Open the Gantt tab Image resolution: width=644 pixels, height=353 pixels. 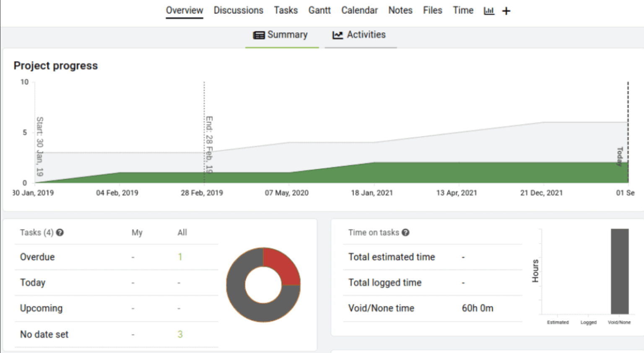[x=319, y=10]
